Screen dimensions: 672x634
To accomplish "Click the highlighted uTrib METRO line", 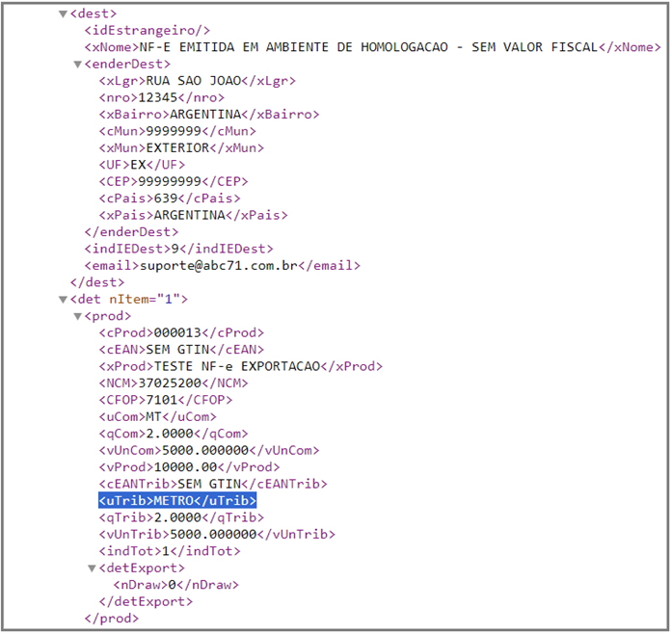I will [177, 501].
